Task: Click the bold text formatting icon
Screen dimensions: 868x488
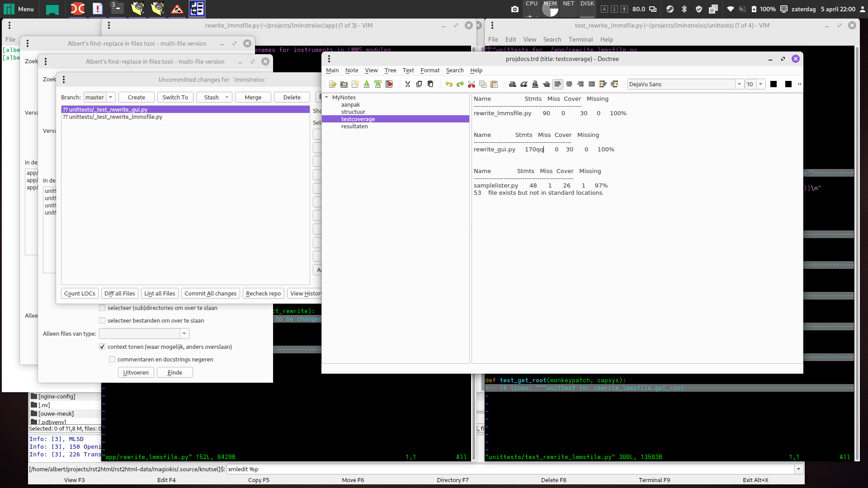Action: tap(512, 84)
